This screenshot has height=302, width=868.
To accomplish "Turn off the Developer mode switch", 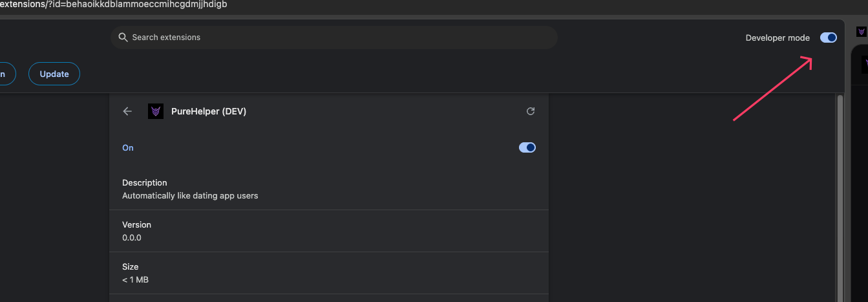I will [828, 38].
